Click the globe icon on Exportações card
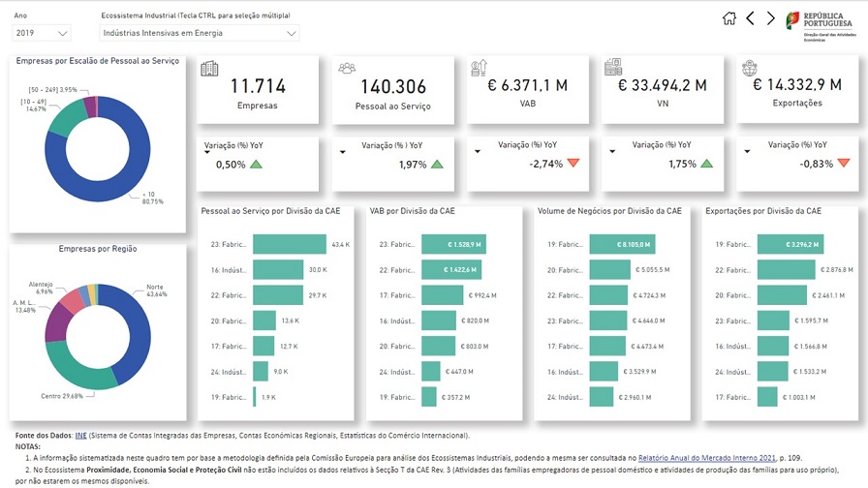This screenshot has width=868, height=488. [x=749, y=69]
